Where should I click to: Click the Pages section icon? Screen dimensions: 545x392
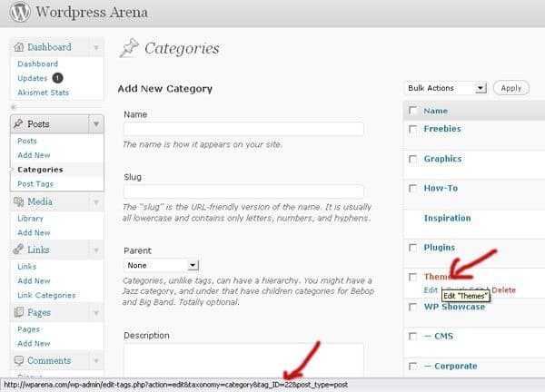tap(18, 312)
